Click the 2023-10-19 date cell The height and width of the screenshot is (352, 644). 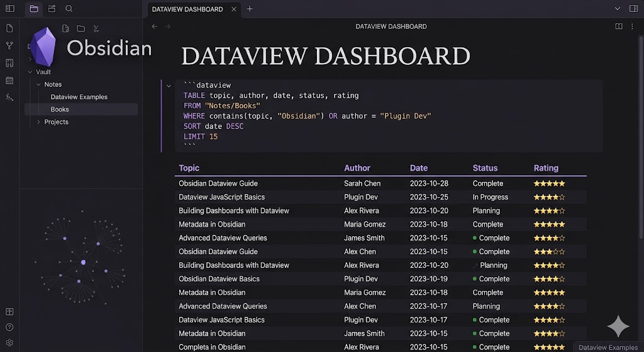pos(429,279)
